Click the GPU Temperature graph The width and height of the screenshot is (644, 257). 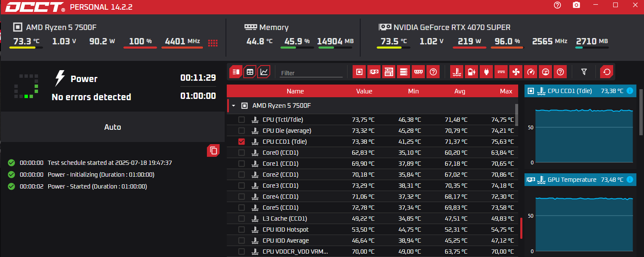click(584, 224)
